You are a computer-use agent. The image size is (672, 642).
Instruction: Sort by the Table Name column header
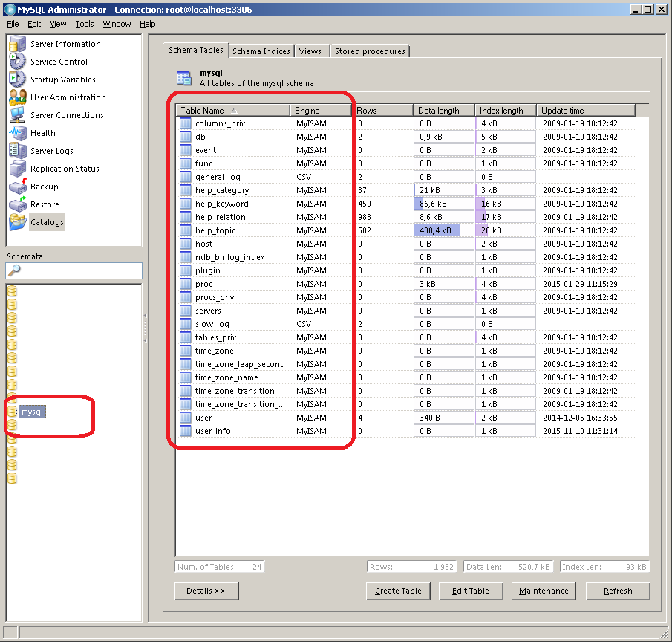pyautogui.click(x=233, y=111)
